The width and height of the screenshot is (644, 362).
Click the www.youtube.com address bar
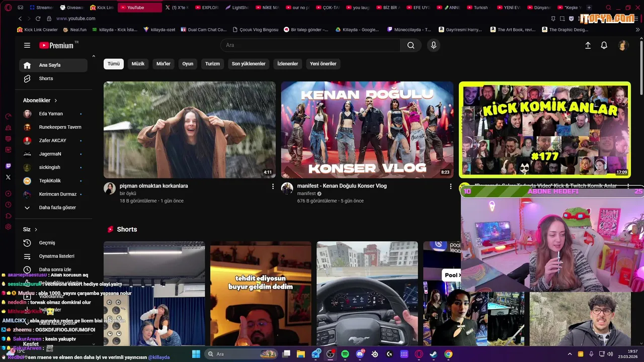(75, 19)
